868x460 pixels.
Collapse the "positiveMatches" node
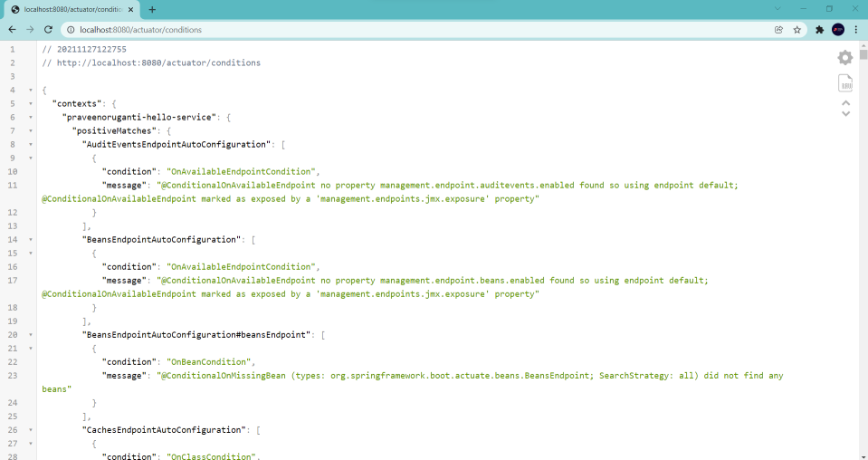(x=31, y=130)
